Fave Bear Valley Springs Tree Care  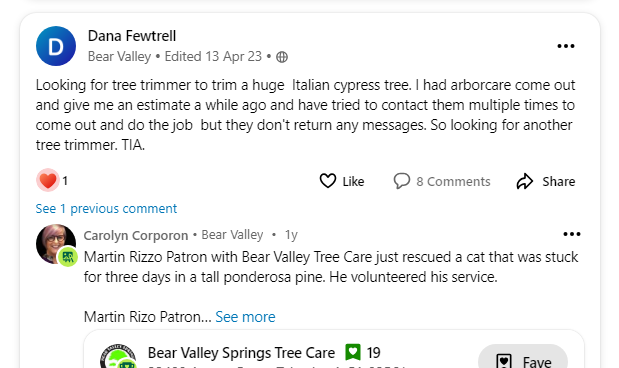point(523,357)
